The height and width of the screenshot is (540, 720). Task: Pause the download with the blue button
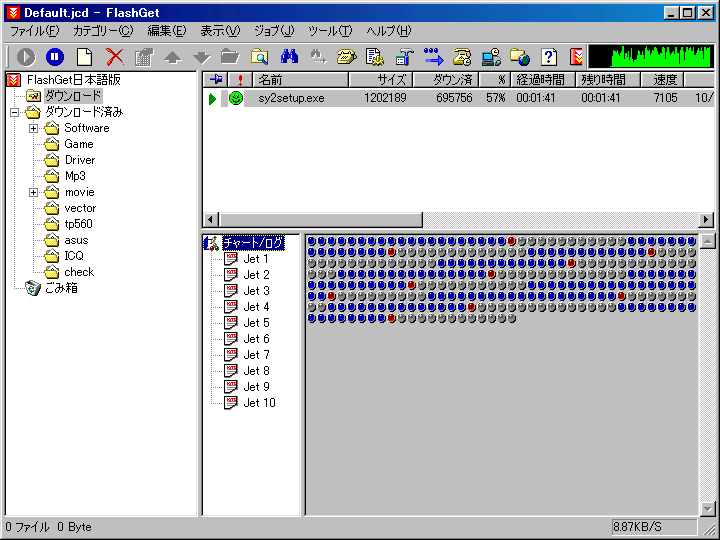55,57
